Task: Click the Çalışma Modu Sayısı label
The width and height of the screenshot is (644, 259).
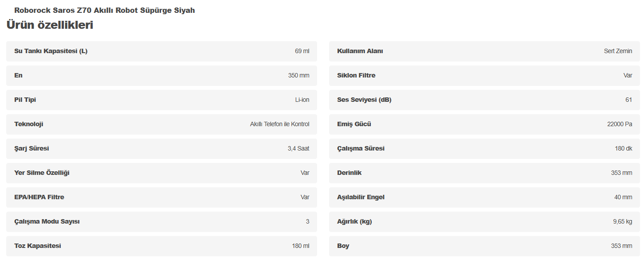Action: 47,222
